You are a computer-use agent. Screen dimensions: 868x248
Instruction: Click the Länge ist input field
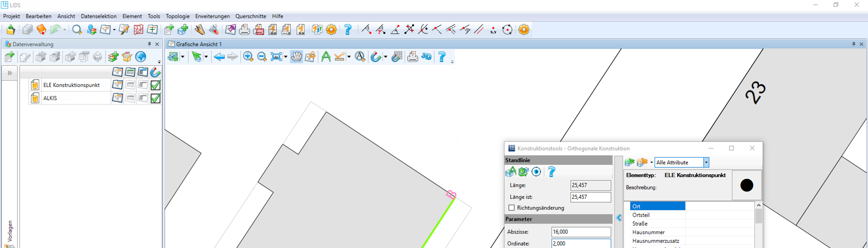[x=591, y=197]
